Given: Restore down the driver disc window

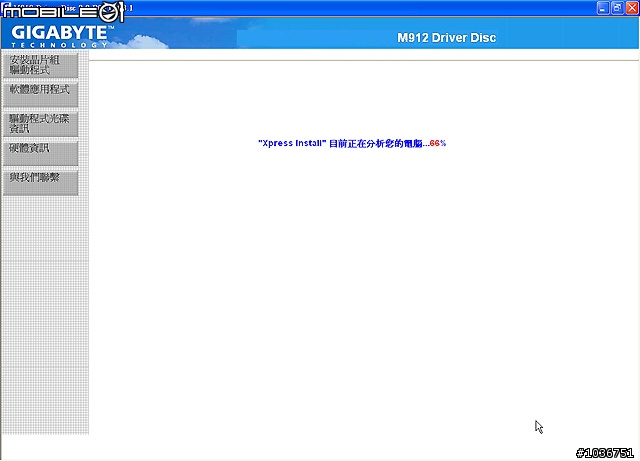Looking at the screenshot, I should tap(617, 8).
